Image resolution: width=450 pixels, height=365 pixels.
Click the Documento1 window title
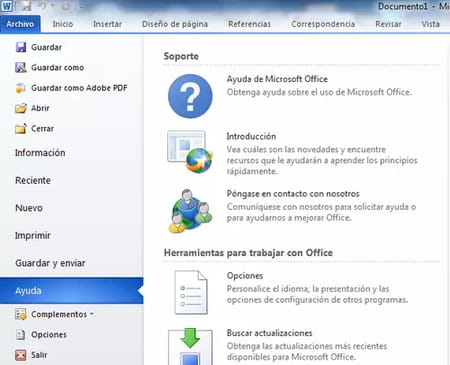tap(402, 6)
